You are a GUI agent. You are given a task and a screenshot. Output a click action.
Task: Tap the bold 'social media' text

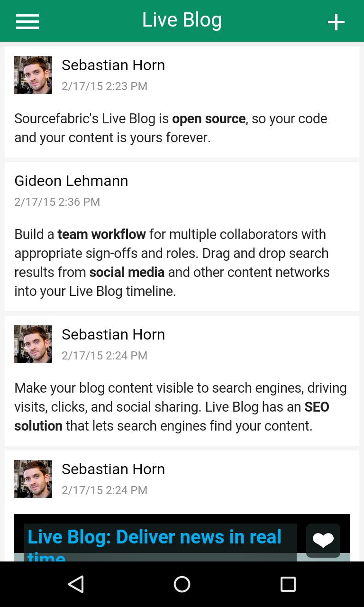(x=127, y=272)
